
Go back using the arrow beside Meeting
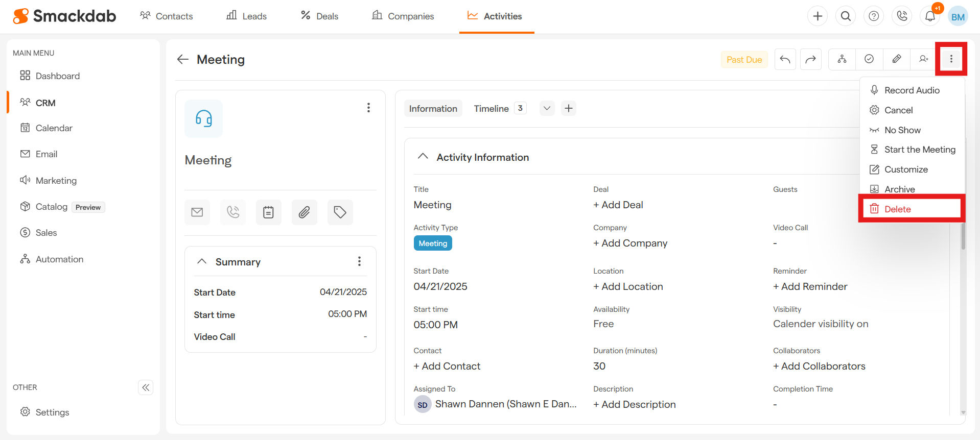pyautogui.click(x=183, y=60)
